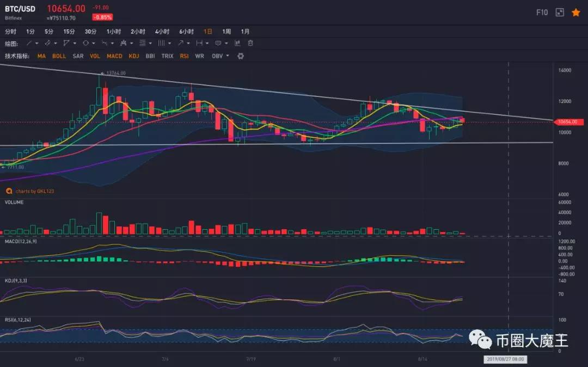Switch to the 4小时 timeframe
The image size is (588, 367).
tap(162, 32)
